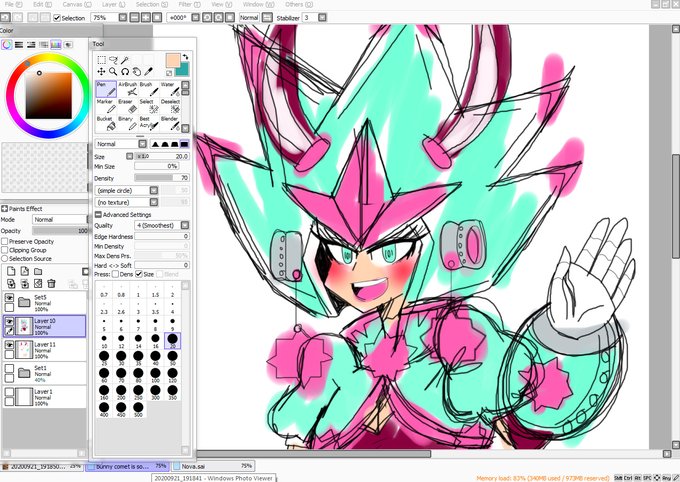Screen dimensions: 680x482
Task: Choose brush size preset 10
Action: [x=104, y=341]
